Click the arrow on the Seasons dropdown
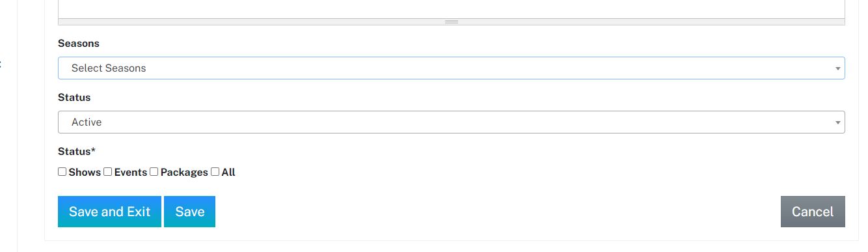Viewport: 868px width, 252px height. pyautogui.click(x=837, y=68)
